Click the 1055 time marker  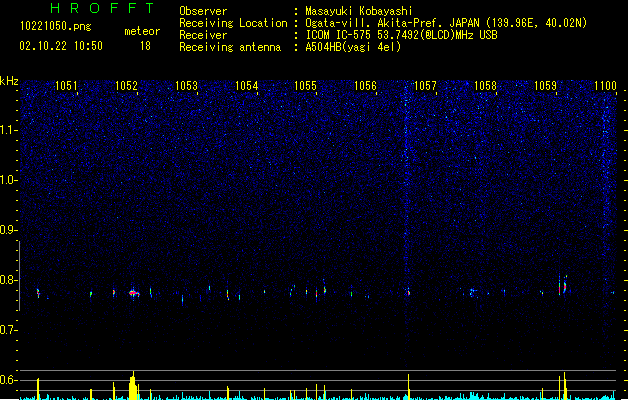306,85
